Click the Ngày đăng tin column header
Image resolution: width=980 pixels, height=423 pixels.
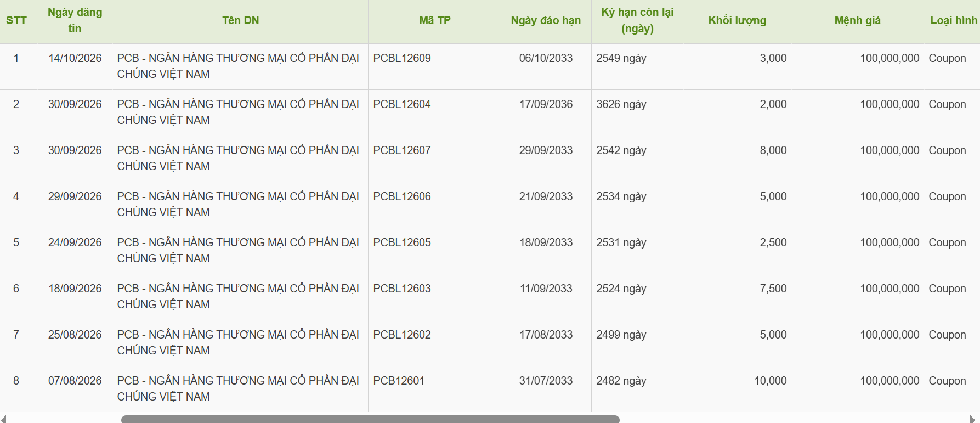point(75,20)
